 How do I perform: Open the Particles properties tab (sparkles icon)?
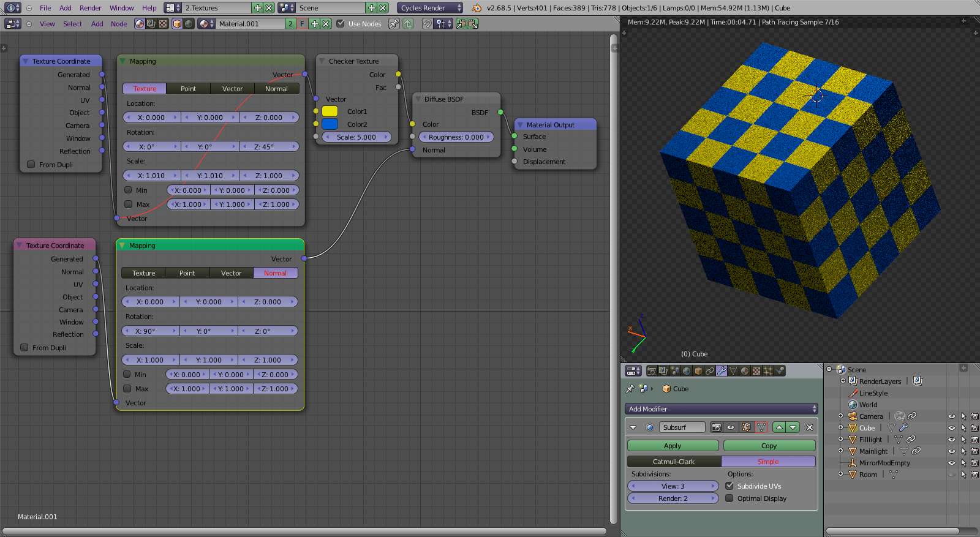click(x=768, y=370)
